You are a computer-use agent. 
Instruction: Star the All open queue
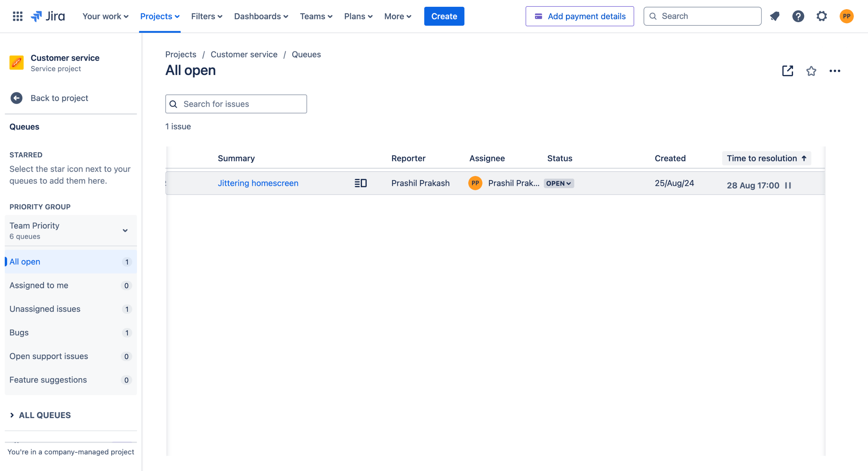(x=811, y=71)
